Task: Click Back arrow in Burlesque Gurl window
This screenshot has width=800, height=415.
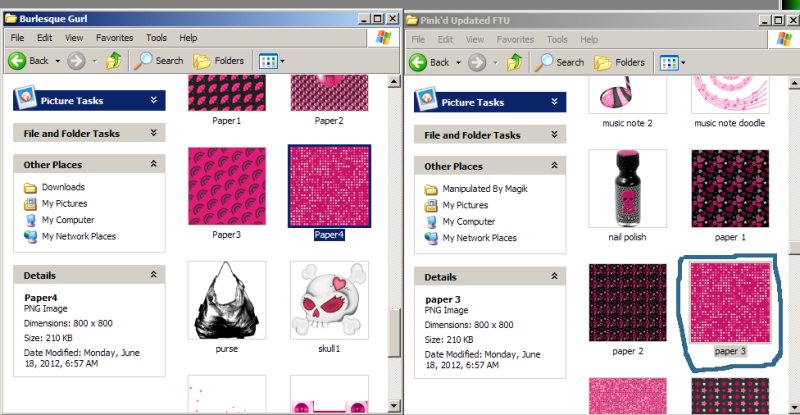Action: point(17,61)
